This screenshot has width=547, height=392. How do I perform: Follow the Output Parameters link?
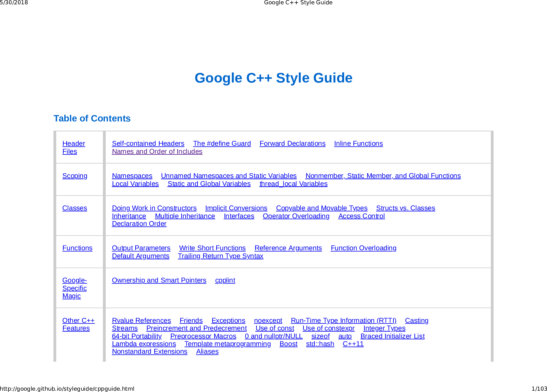[x=141, y=248]
